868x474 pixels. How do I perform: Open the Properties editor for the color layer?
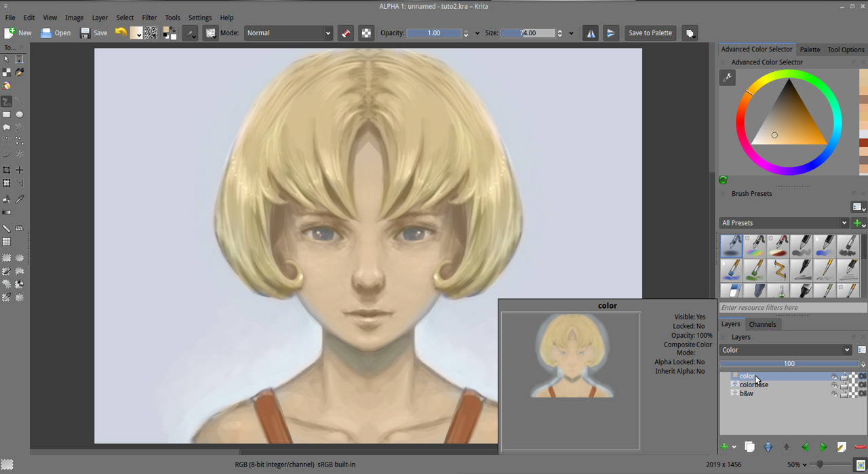[841, 446]
